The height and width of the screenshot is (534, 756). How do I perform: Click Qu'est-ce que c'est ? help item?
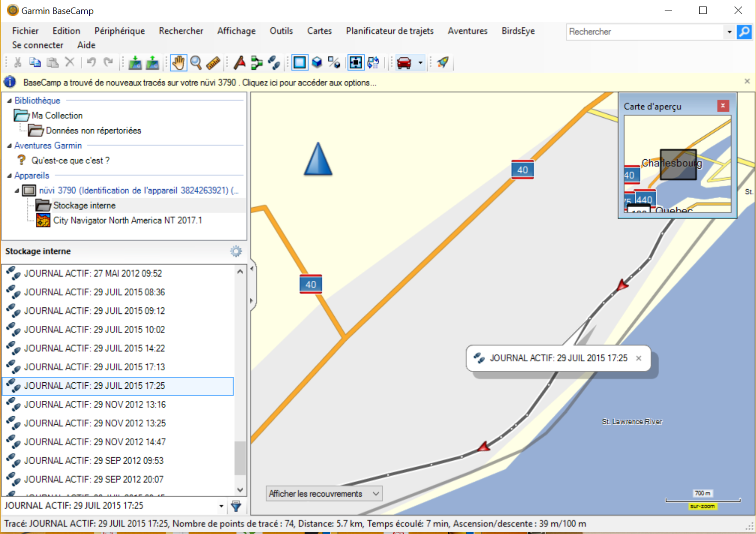tap(70, 160)
